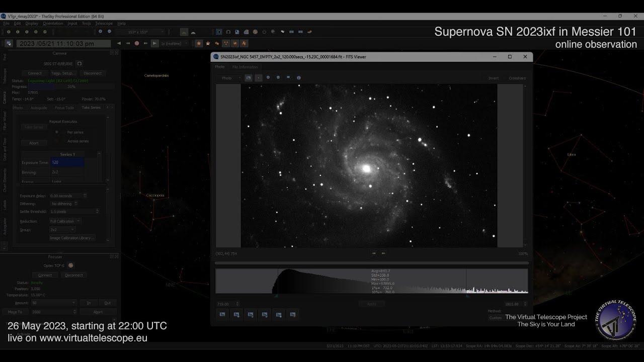Click the Camelopardalis constellation label
The image size is (644, 362).
(x=156, y=75)
